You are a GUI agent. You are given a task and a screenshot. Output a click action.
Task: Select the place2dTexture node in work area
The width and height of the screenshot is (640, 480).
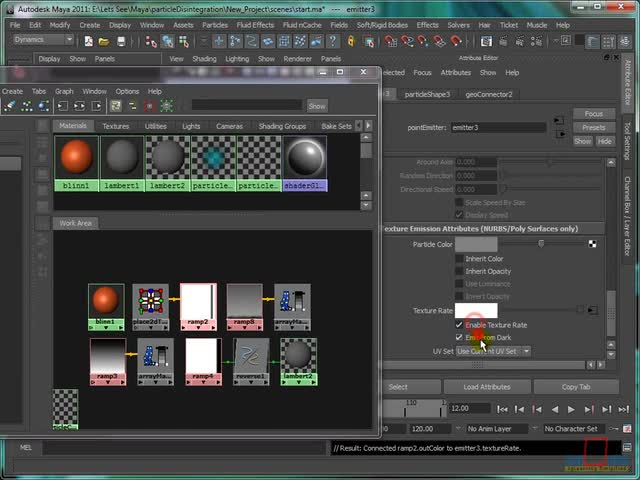click(x=150, y=303)
